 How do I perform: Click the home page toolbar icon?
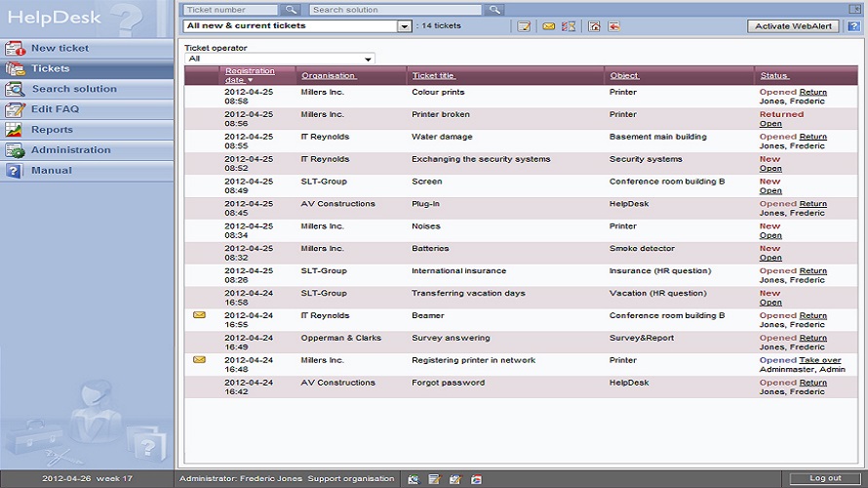(594, 26)
